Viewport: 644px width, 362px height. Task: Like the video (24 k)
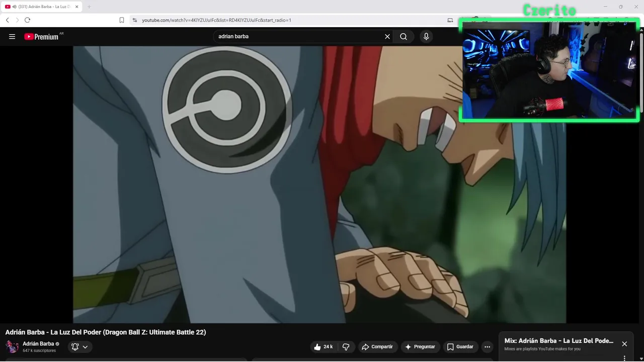click(323, 347)
